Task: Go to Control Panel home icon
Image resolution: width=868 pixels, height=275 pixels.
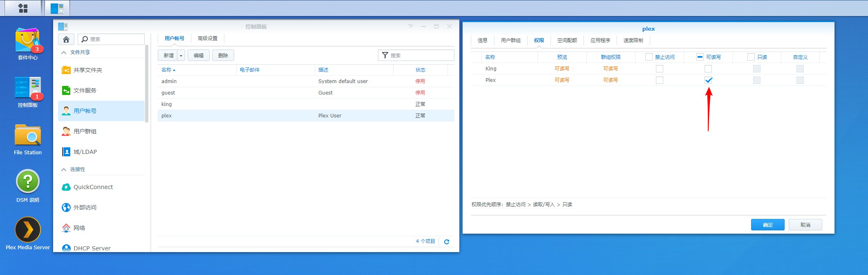Action: coord(66,39)
